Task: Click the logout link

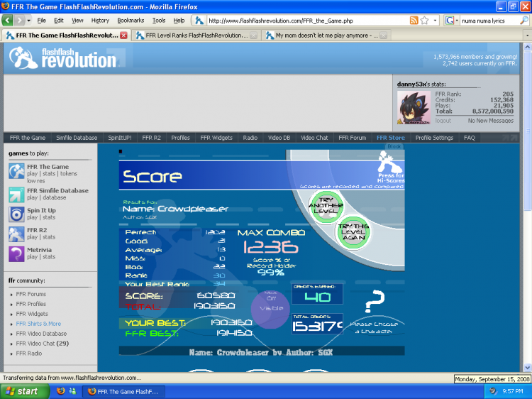Action: (x=443, y=121)
